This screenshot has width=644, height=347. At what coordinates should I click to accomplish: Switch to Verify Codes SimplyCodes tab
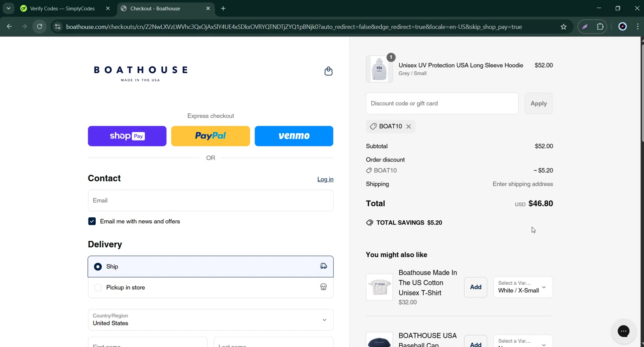pos(64,8)
